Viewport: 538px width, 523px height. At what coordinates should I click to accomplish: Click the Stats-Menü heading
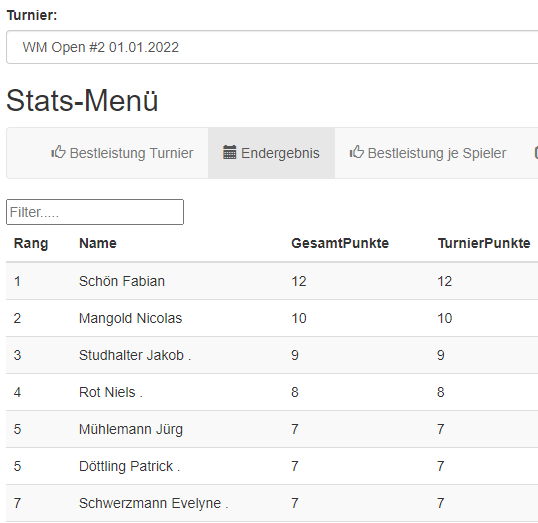(x=82, y=101)
